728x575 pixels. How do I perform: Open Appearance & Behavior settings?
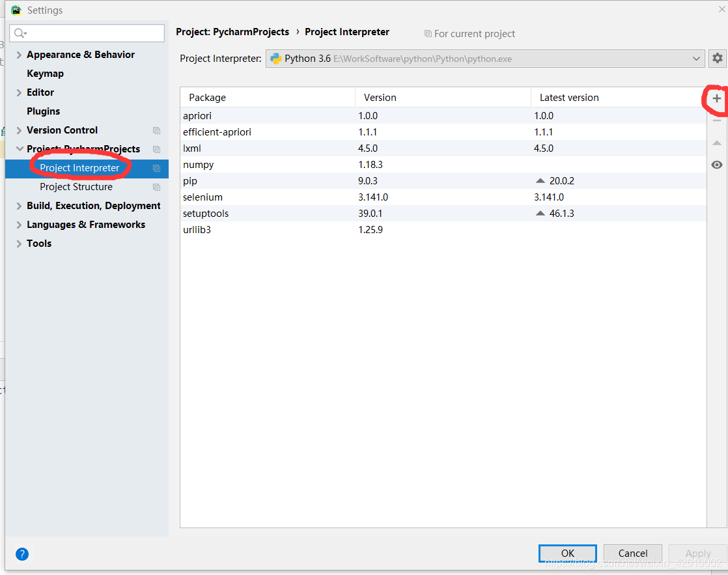coord(81,55)
